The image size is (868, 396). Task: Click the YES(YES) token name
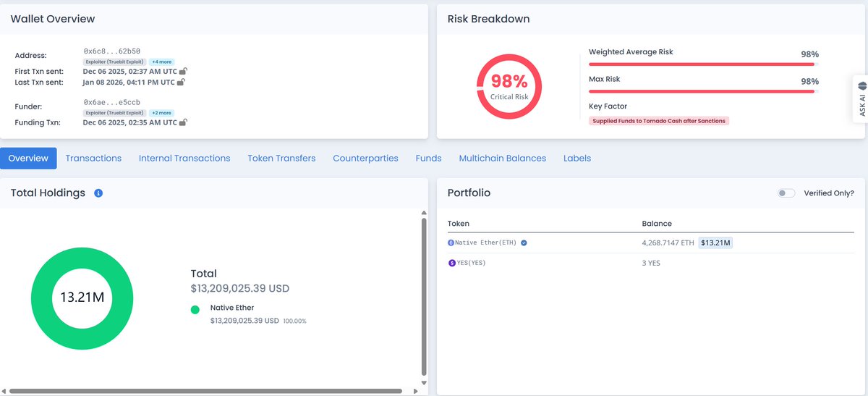pos(470,263)
